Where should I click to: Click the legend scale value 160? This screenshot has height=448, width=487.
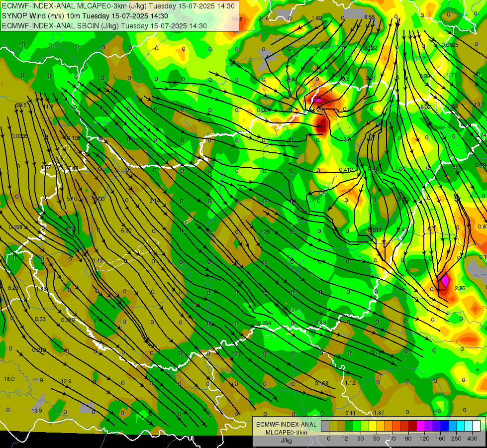[440, 439]
